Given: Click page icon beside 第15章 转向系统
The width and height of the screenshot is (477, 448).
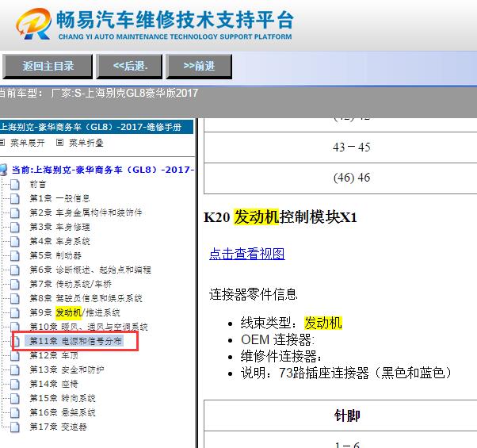Looking at the screenshot, I should tap(14, 398).
